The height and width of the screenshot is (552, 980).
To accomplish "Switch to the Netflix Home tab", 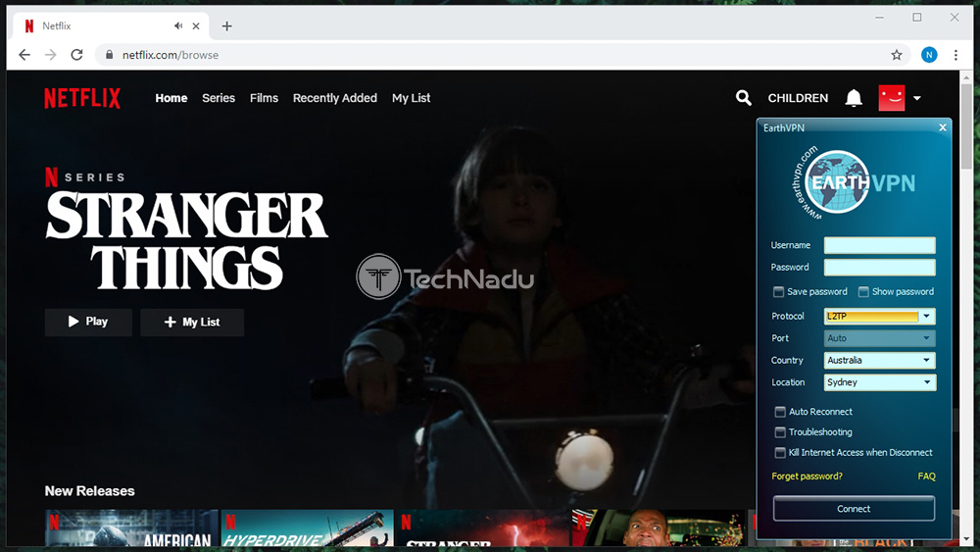I will point(171,98).
